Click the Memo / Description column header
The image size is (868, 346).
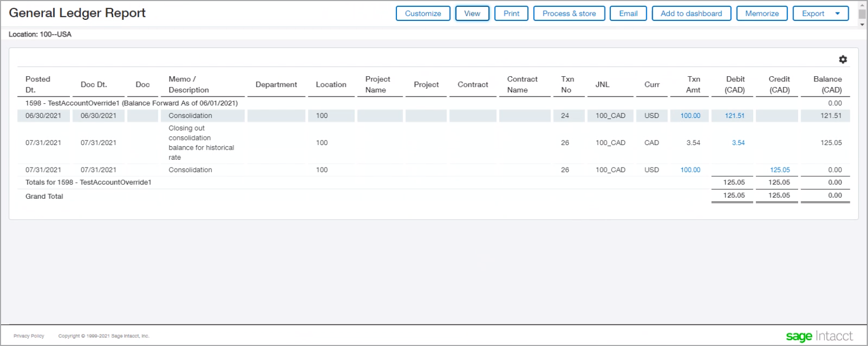point(188,85)
